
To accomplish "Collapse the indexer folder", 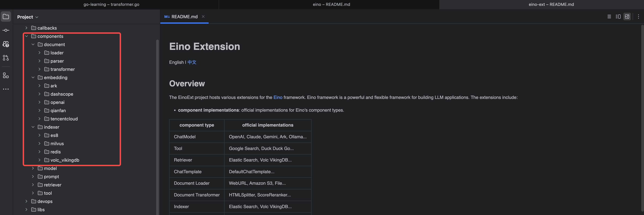I will click(x=33, y=127).
